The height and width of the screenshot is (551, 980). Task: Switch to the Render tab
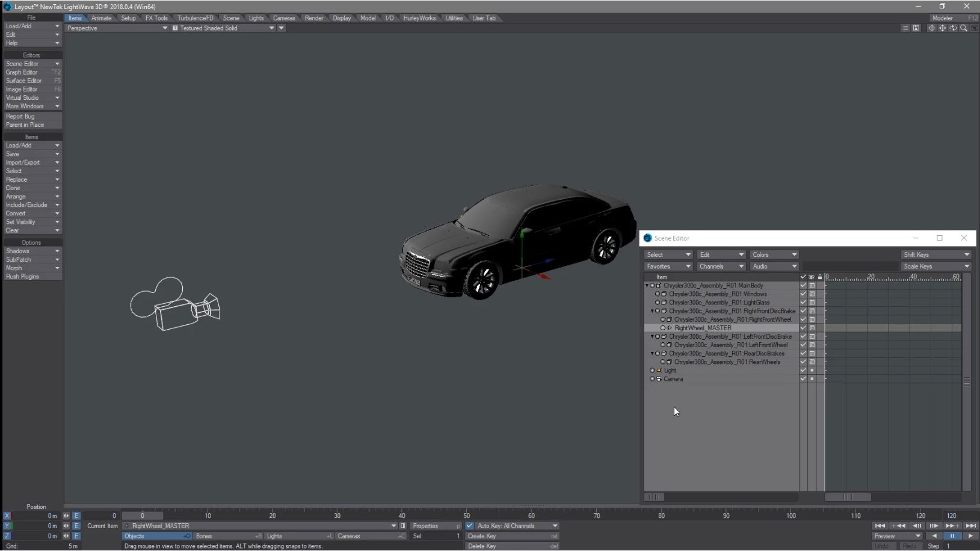click(x=313, y=18)
